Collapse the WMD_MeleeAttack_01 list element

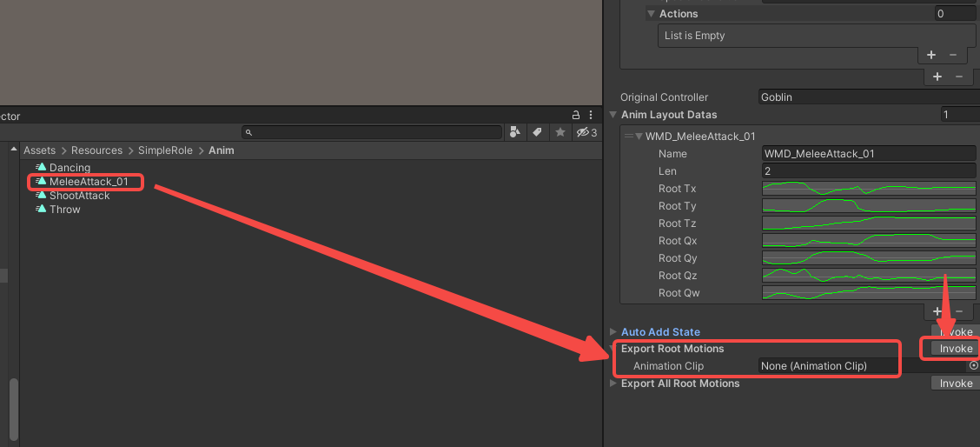point(639,137)
